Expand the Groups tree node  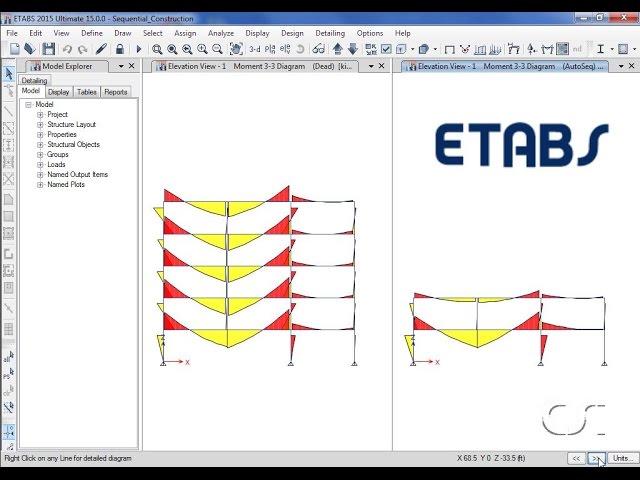tap(40, 155)
